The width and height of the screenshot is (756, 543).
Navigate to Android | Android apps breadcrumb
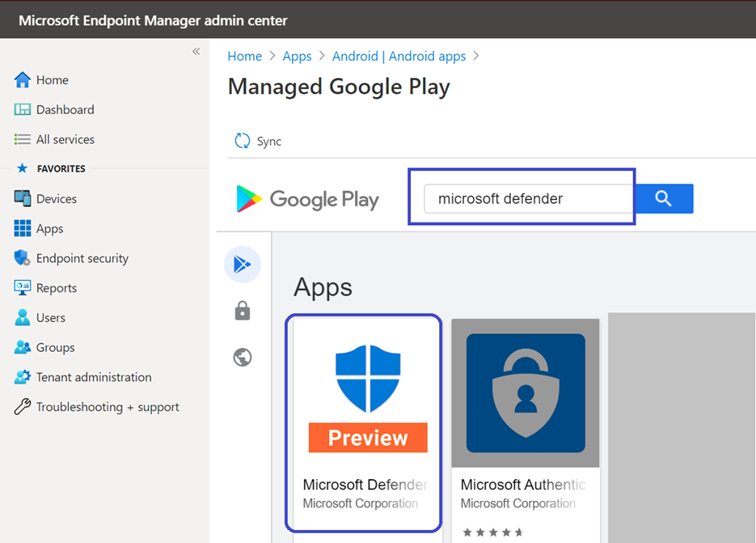tap(399, 56)
